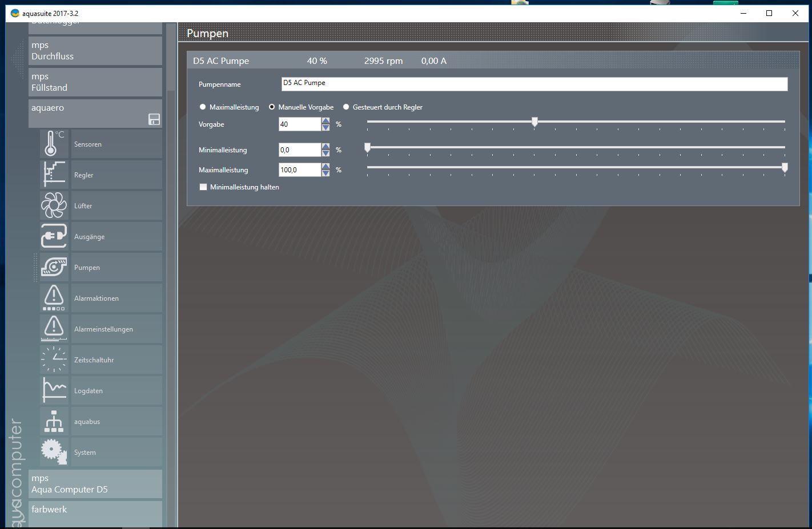Screen dimensions: 812x529
Task: Expand the mps Durchfluss section
Action: click(x=95, y=51)
